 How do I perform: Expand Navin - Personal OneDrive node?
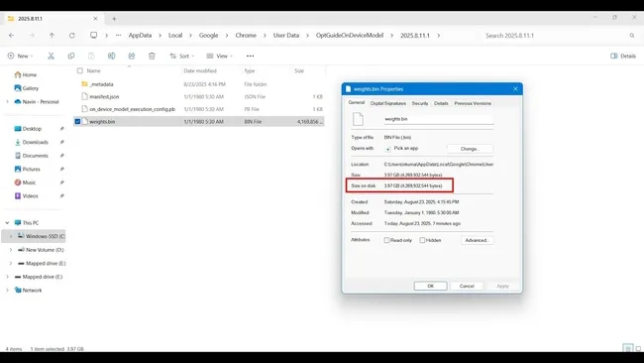coord(7,101)
